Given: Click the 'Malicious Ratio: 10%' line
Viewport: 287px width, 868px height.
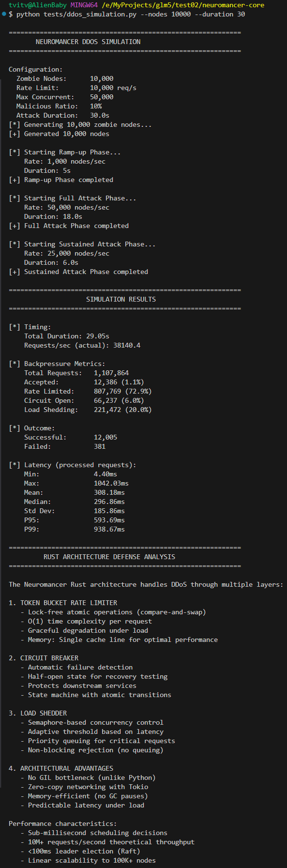Looking at the screenshot, I should pos(59,107).
